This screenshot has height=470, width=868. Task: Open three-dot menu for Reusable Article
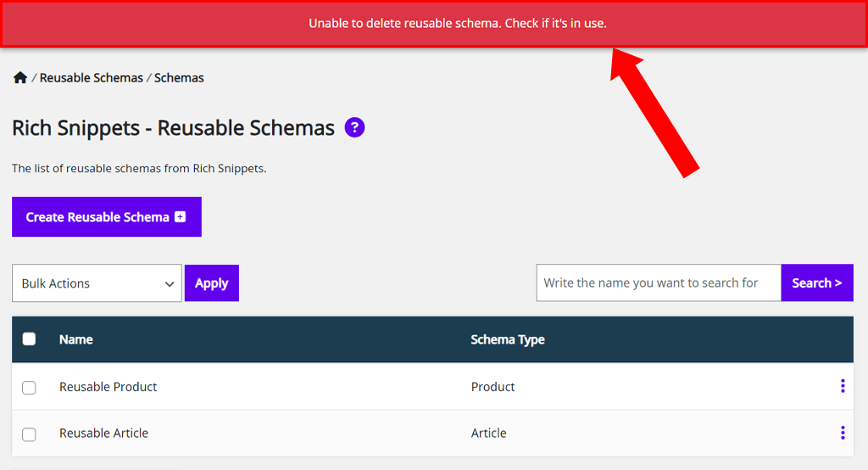(843, 433)
